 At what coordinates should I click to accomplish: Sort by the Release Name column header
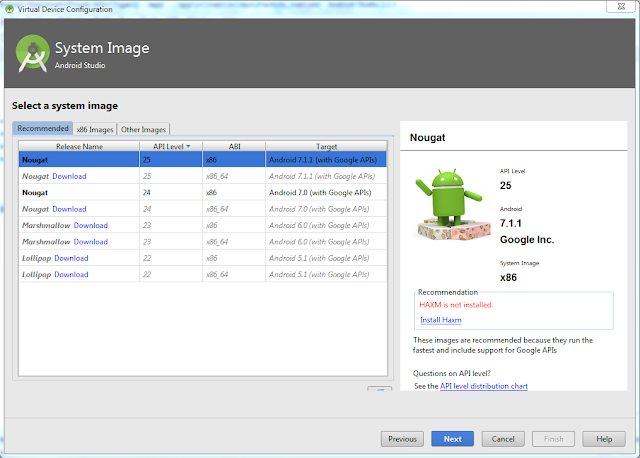(x=79, y=146)
